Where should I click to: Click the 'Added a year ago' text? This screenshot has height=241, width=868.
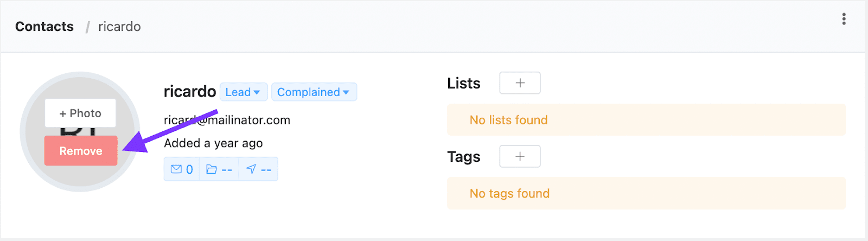point(213,143)
